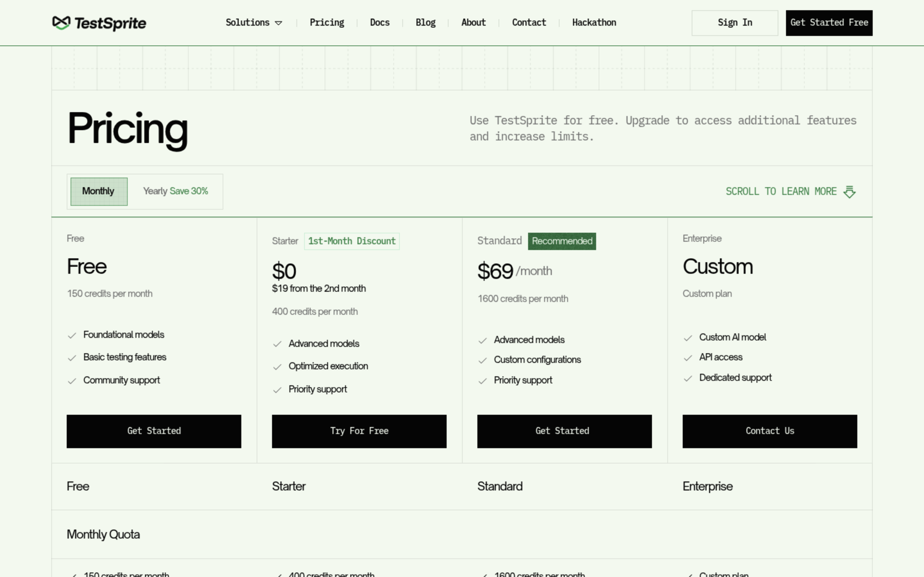Click checkmark icon beside Custom configurations
Image resolution: width=924 pixels, height=577 pixels.
click(x=483, y=360)
